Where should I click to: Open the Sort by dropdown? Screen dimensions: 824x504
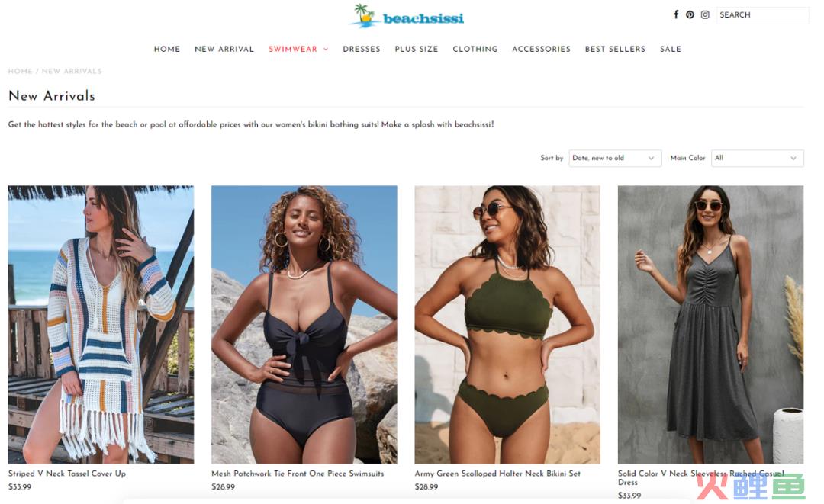[x=614, y=158]
